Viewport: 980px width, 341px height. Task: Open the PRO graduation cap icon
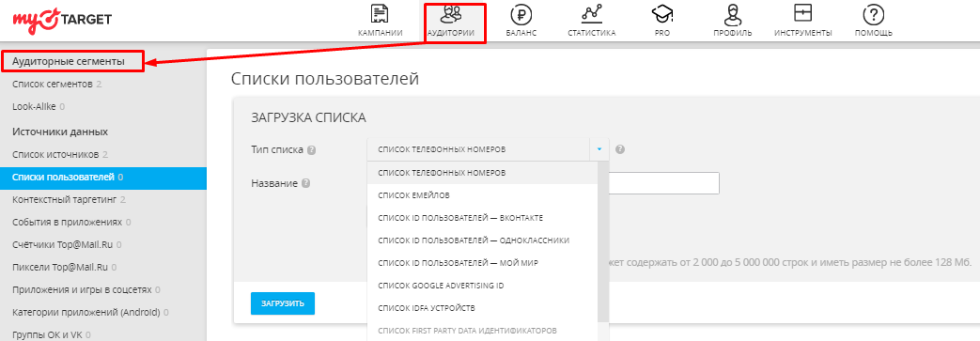[661, 14]
